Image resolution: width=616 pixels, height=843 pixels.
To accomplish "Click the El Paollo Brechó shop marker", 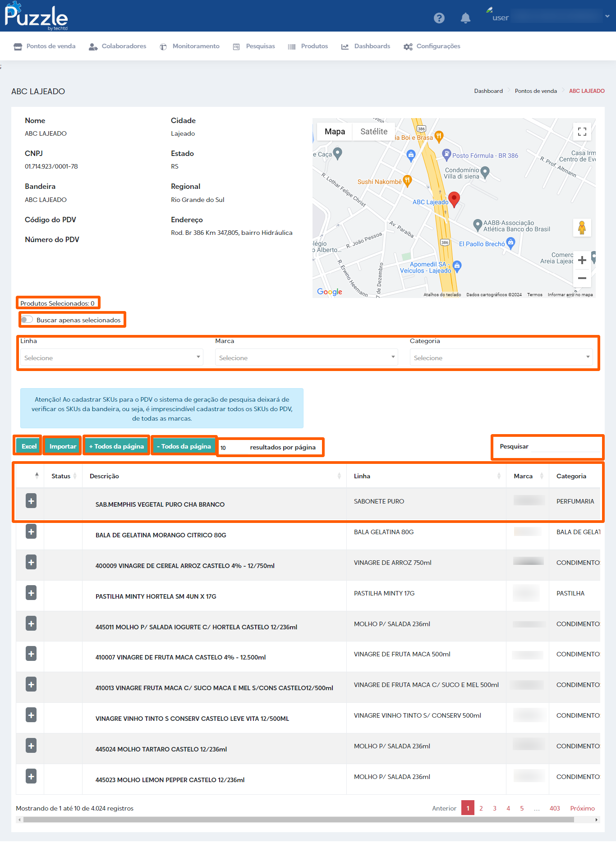I will click(x=510, y=243).
